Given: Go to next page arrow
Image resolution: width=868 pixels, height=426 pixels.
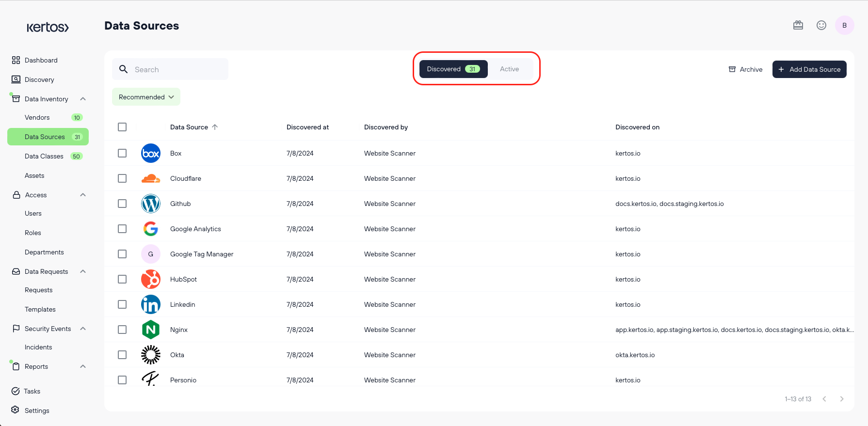Looking at the screenshot, I should click(842, 399).
